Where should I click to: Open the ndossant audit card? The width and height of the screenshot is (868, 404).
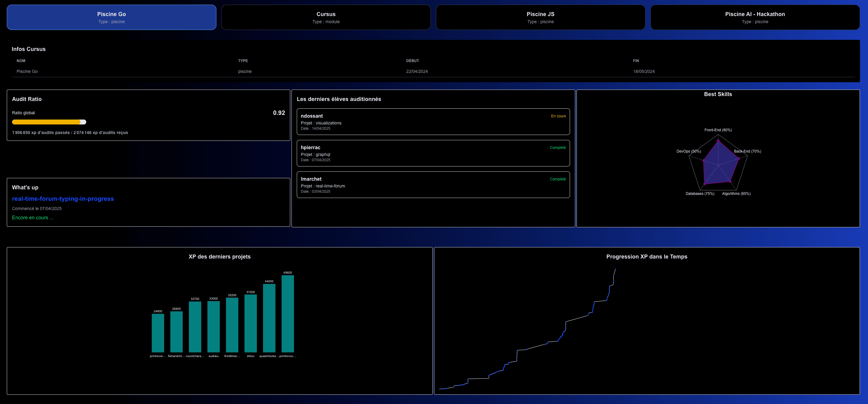pos(433,121)
